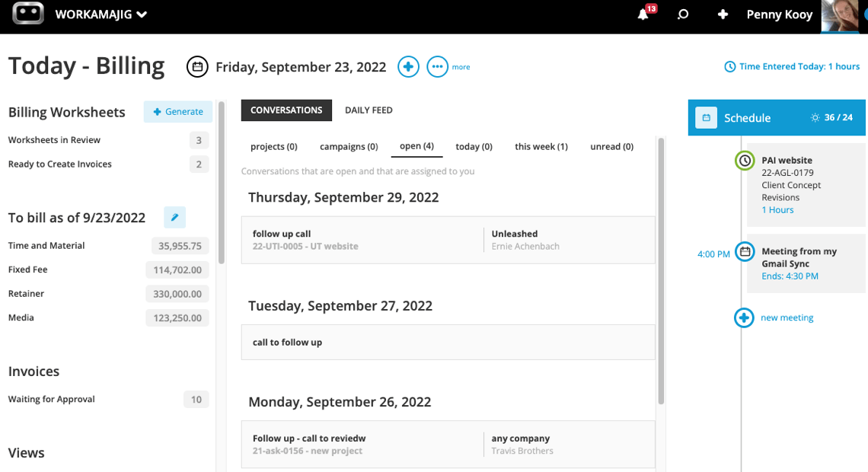Select the this week (1) filter
Viewport: 868px width, 472px height.
point(541,147)
